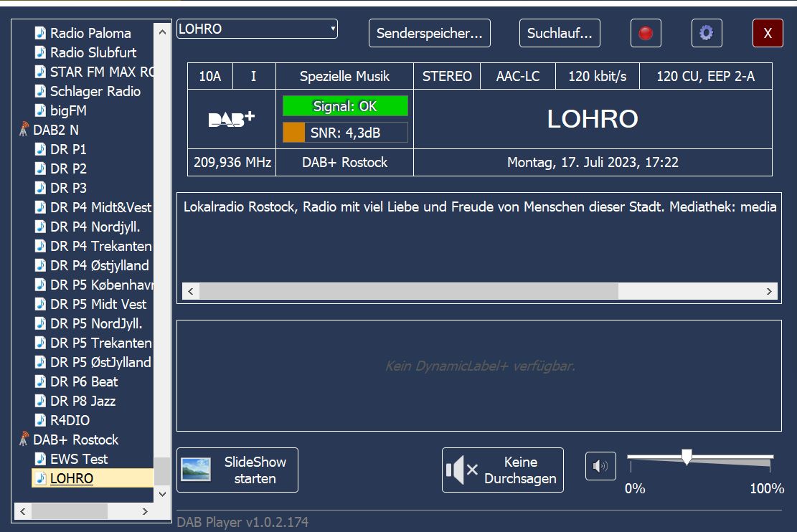Select the DAB2 N ensemble node

point(56,130)
